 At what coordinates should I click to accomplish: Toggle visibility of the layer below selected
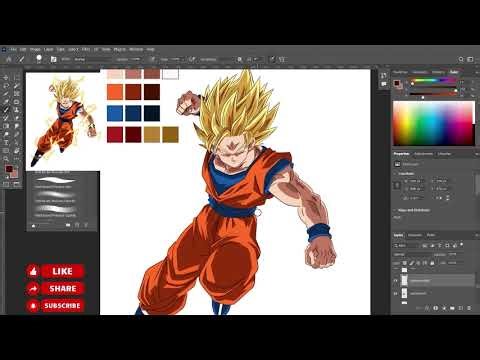[x=396, y=294]
